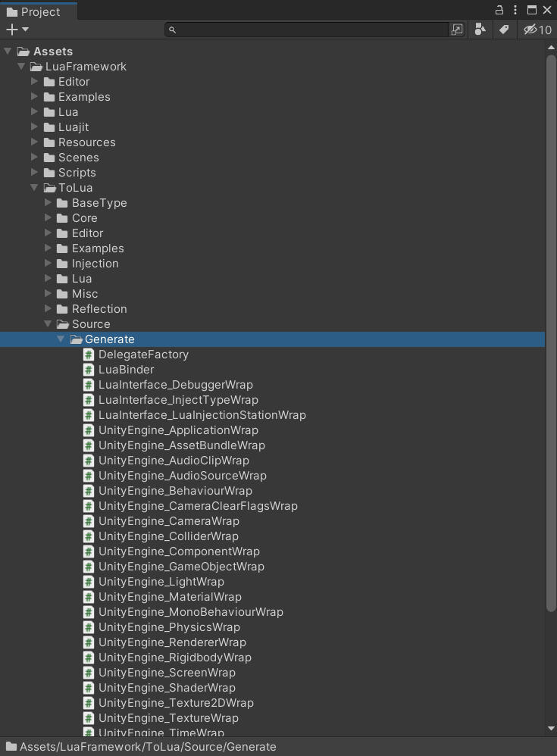This screenshot has width=557, height=756.
Task: Select the Resources folder icon
Action: coord(49,142)
